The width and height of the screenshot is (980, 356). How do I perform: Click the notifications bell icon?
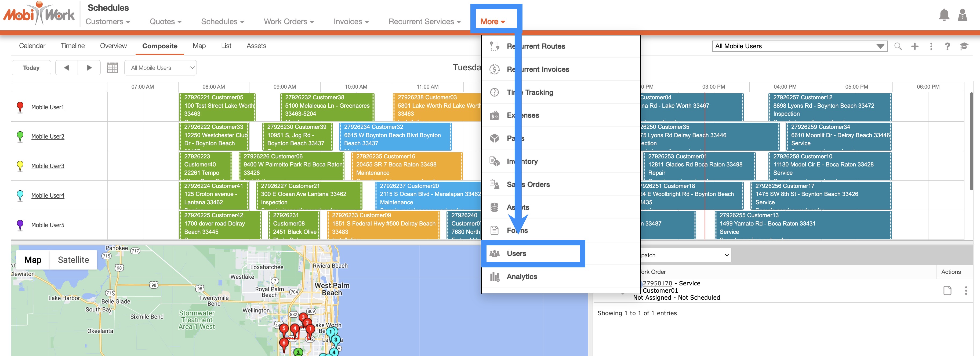point(944,15)
